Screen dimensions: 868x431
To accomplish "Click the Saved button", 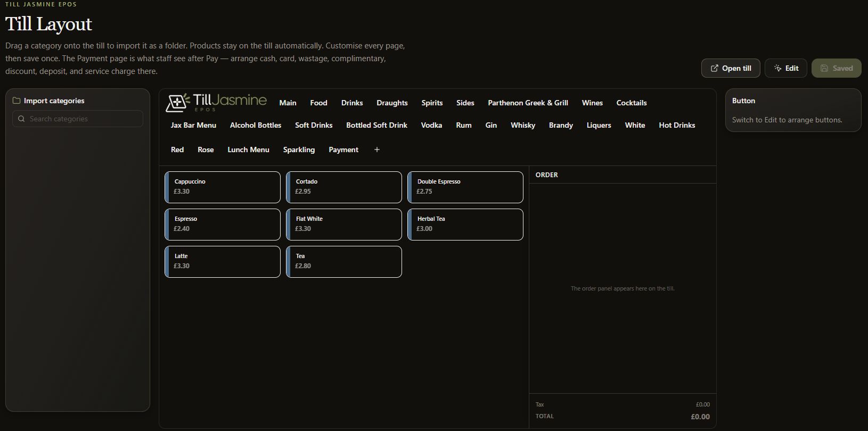I will pos(837,68).
